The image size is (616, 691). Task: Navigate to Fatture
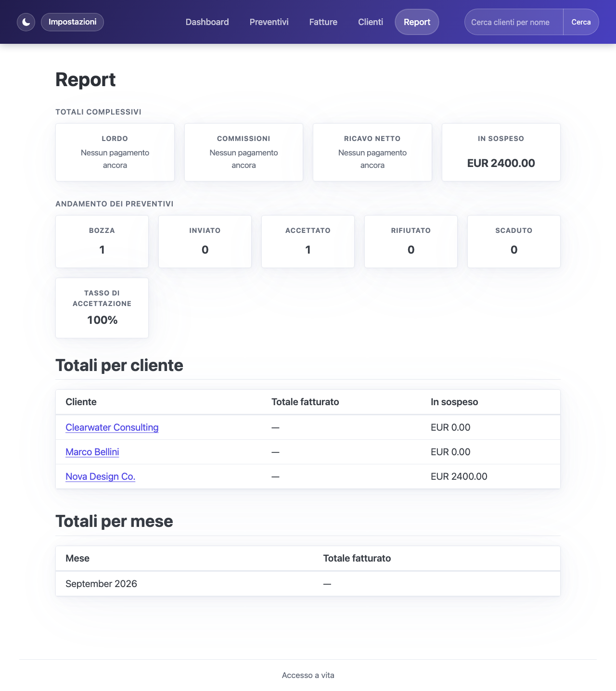click(x=323, y=22)
